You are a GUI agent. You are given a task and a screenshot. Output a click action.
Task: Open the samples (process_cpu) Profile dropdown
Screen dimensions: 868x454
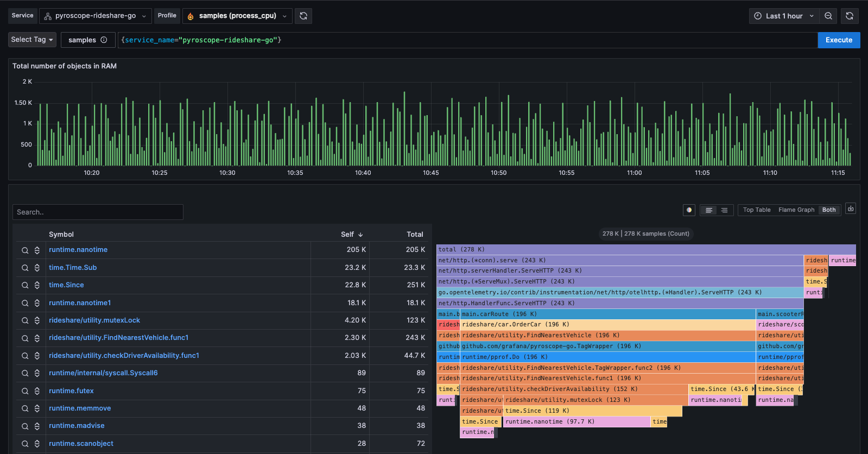pyautogui.click(x=237, y=16)
